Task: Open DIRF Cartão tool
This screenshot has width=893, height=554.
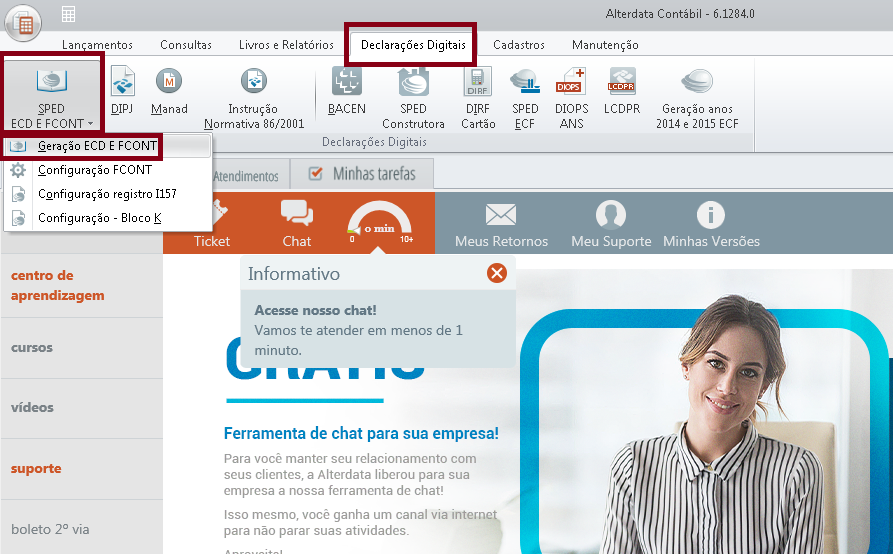Action: pos(478,97)
